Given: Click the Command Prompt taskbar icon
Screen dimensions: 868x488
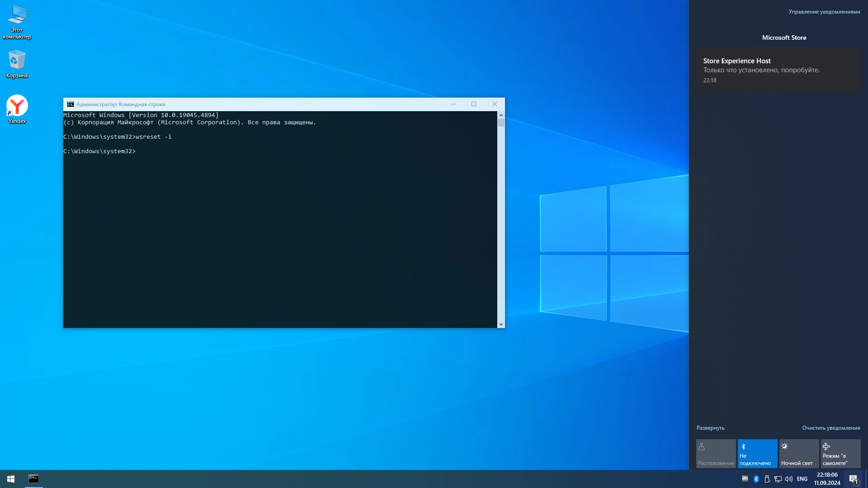Looking at the screenshot, I should (x=33, y=479).
